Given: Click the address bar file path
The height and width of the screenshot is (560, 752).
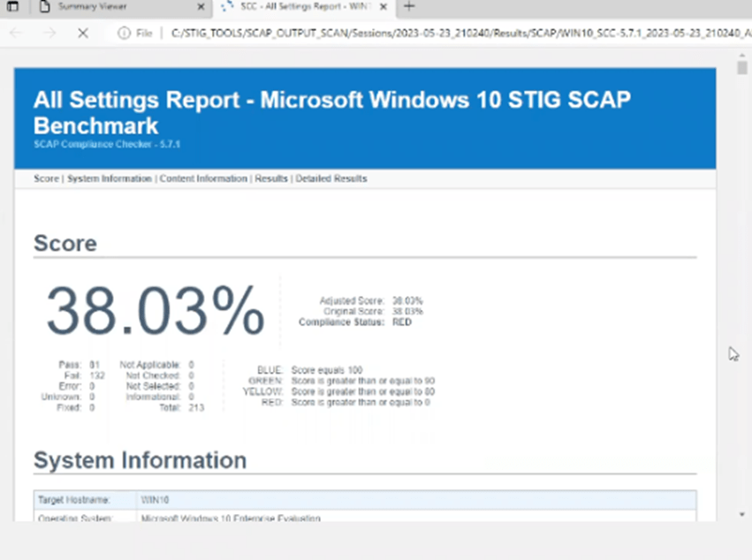Looking at the screenshot, I should coord(442,33).
